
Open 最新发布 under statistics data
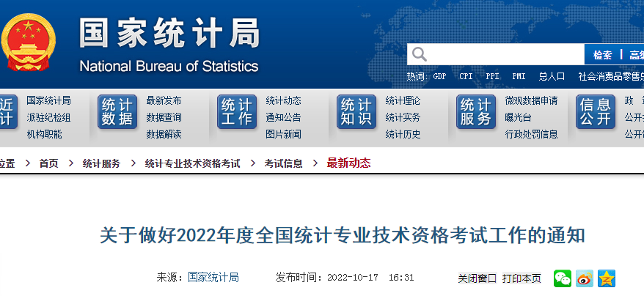click(164, 100)
